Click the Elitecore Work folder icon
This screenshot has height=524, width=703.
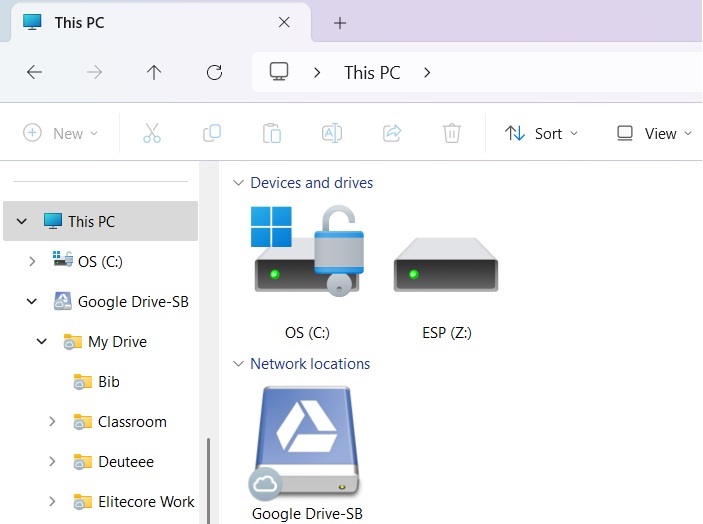pos(82,502)
